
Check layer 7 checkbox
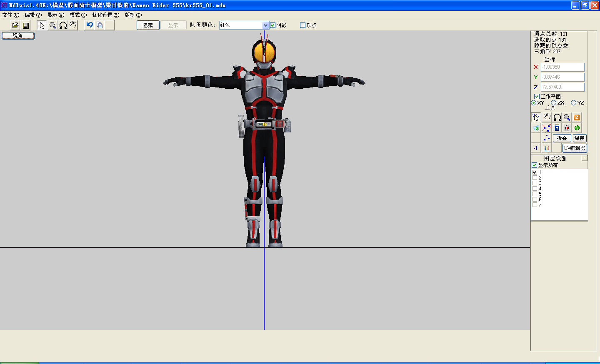point(535,204)
